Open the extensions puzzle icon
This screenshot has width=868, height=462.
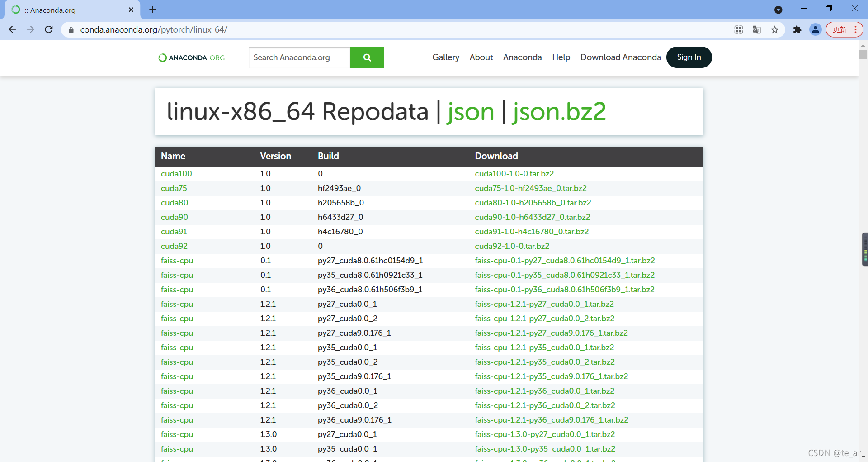coord(797,30)
